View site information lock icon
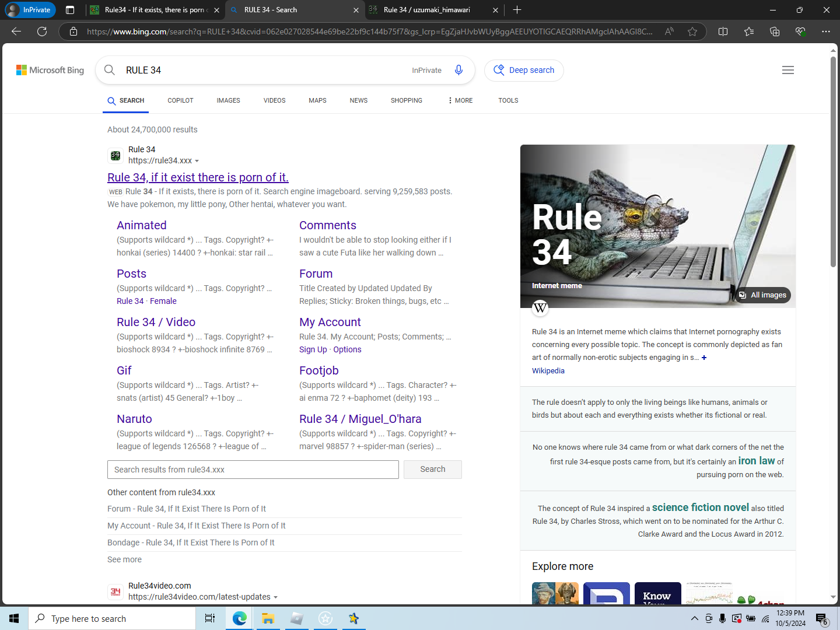This screenshot has height=630, width=840. (73, 32)
